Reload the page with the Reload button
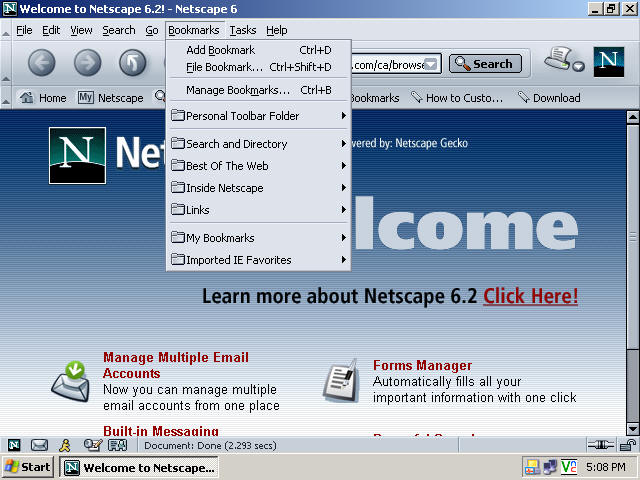This screenshot has height=480, width=640. click(x=132, y=63)
